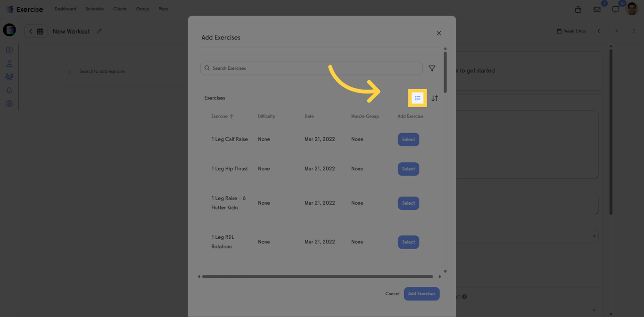Rename the workout using the pencil icon
This screenshot has height=317, width=644.
[99, 31]
